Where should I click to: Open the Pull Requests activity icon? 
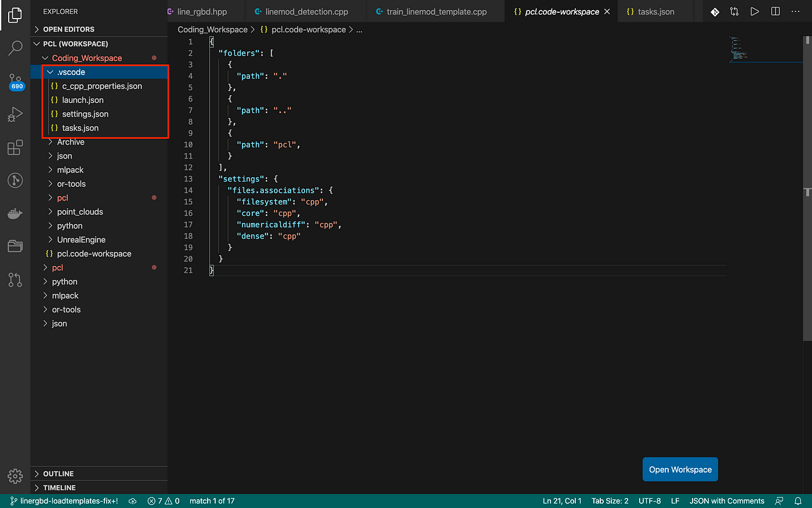coord(15,280)
